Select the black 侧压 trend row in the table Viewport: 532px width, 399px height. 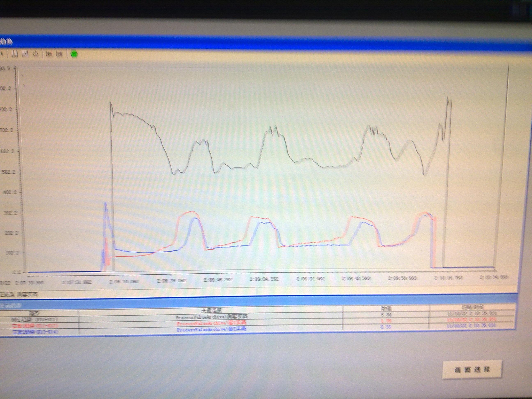point(35,320)
